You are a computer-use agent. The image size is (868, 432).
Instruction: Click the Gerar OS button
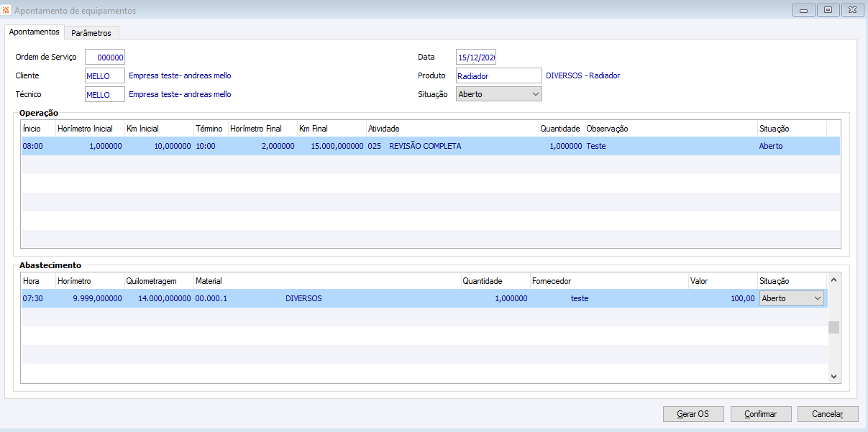point(693,414)
